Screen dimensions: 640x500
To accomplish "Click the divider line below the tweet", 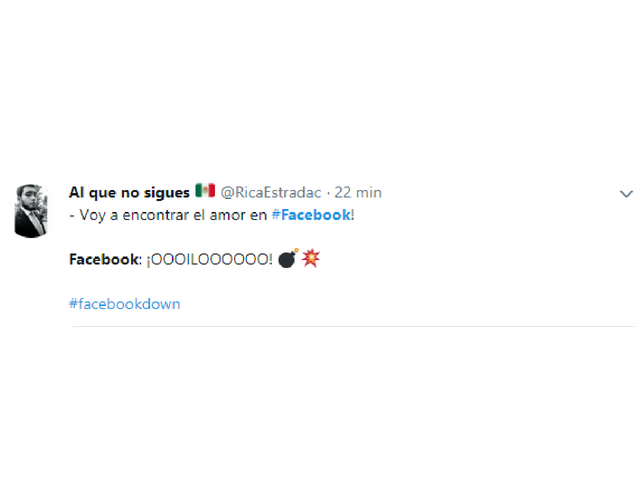I will pyautogui.click(x=353, y=327).
